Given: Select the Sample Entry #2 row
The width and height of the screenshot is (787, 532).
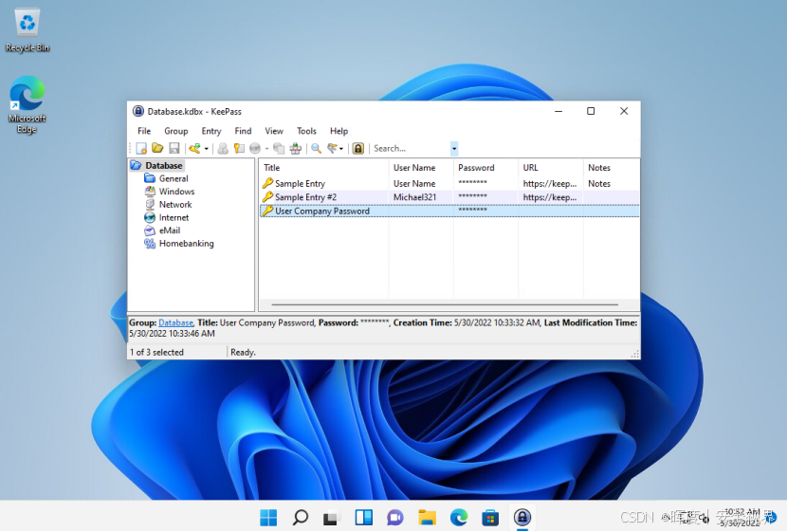Looking at the screenshot, I should click(x=449, y=197).
